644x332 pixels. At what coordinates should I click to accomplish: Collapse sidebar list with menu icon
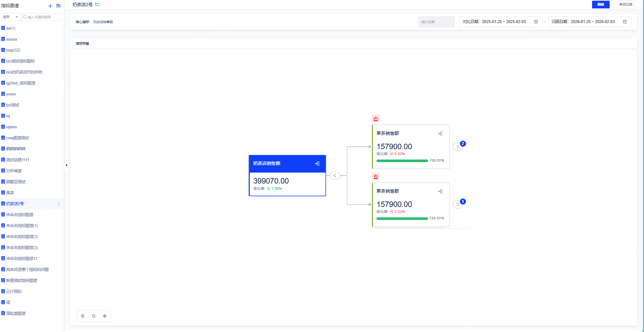pyautogui.click(x=59, y=6)
